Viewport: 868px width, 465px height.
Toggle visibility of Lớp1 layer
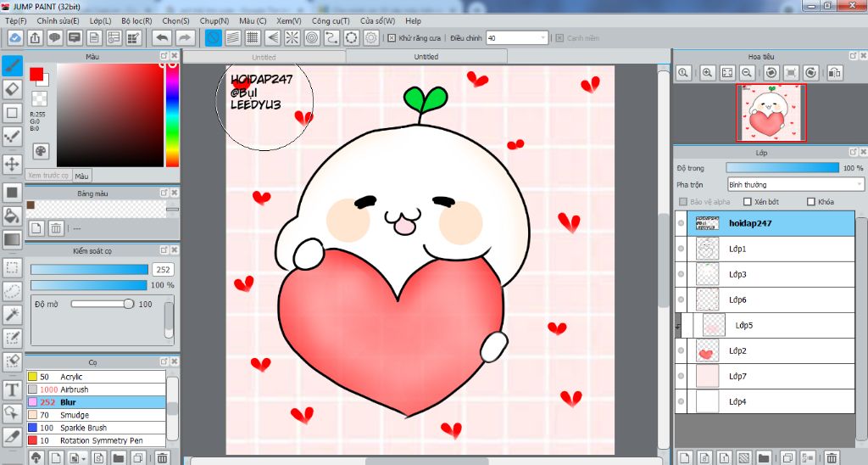[681, 249]
